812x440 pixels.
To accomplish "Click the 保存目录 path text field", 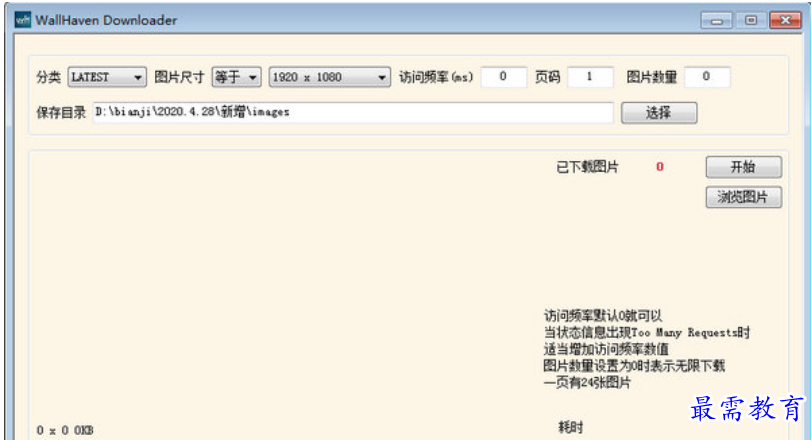I will click(353, 112).
